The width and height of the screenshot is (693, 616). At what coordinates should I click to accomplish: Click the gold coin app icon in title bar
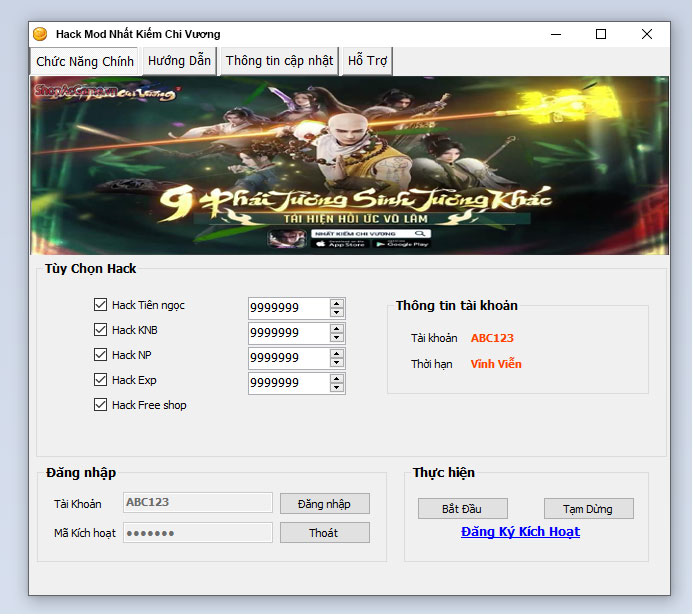pyautogui.click(x=40, y=34)
